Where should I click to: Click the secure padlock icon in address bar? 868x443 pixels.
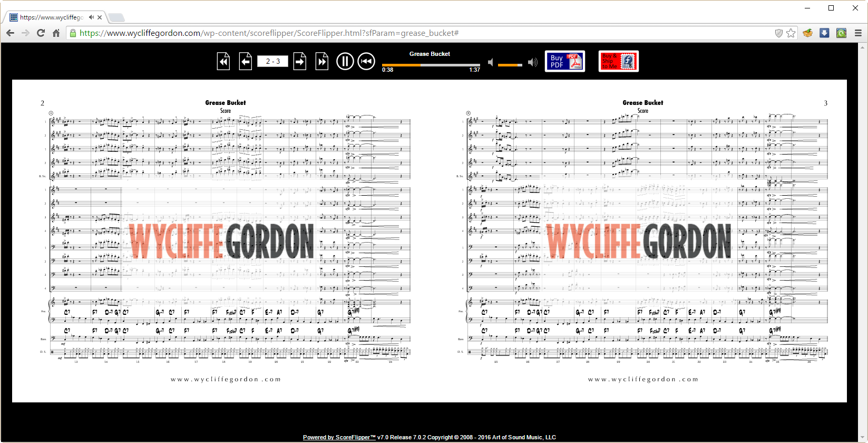73,33
